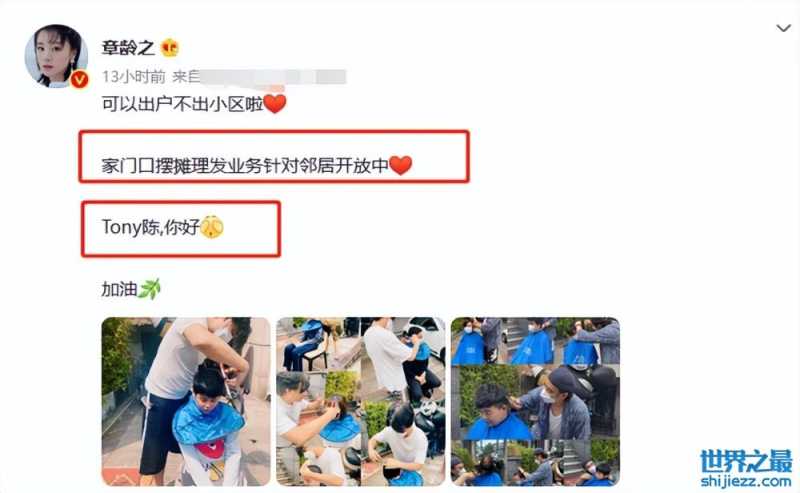This screenshot has width=800, height=493.
Task: Open the middle photo collage thumbnail
Action: [x=361, y=402]
